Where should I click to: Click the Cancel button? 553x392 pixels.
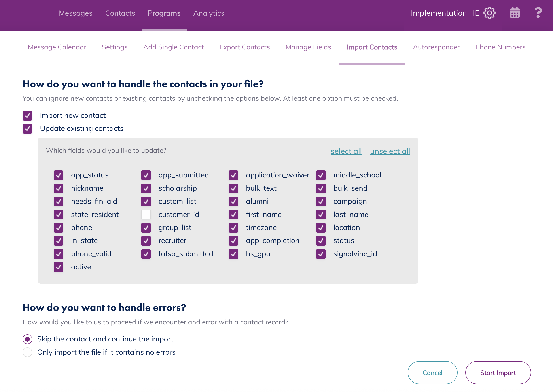point(432,373)
